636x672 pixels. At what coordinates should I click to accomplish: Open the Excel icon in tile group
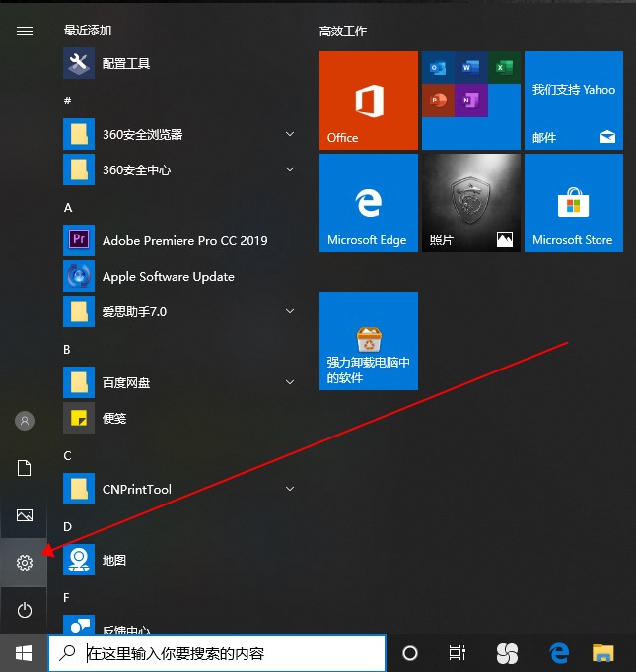[x=504, y=68]
